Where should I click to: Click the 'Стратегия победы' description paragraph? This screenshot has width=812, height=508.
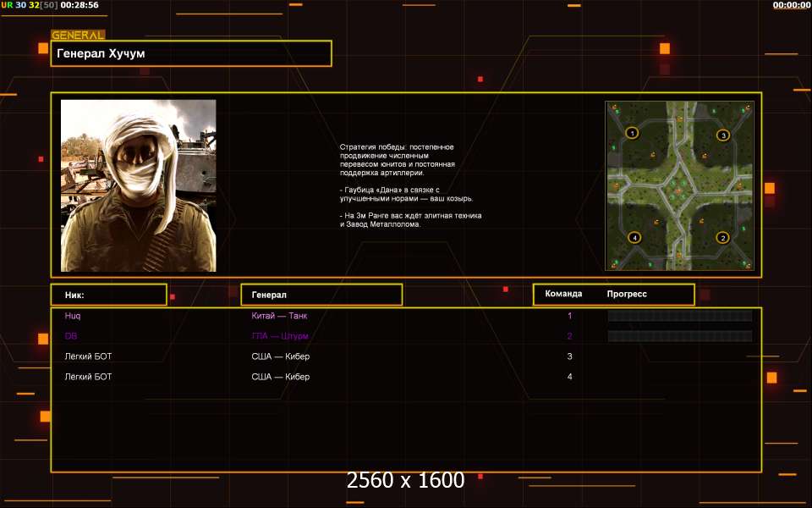[398, 160]
